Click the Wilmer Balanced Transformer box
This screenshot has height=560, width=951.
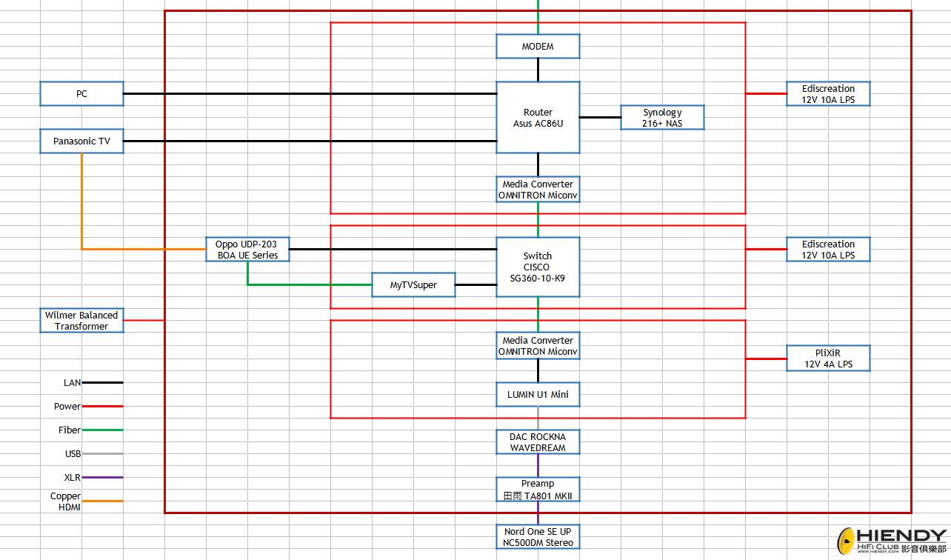(81, 320)
